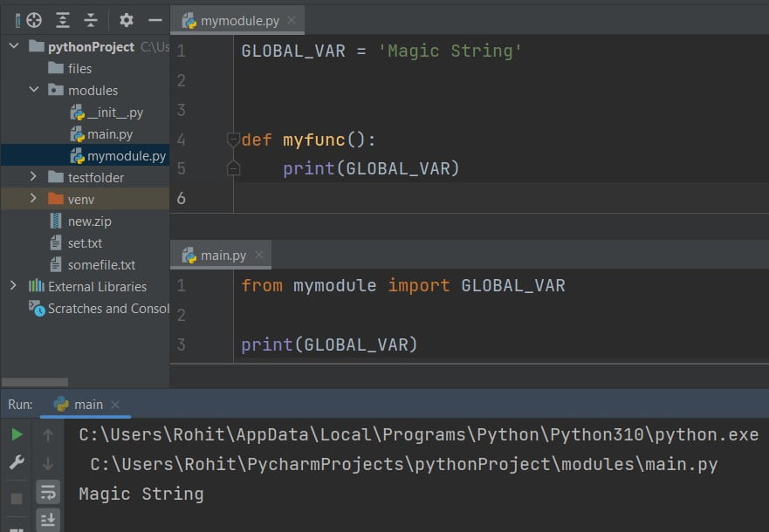Hide the Project tool window with minus icon
This screenshot has width=769, height=532.
[x=155, y=19]
